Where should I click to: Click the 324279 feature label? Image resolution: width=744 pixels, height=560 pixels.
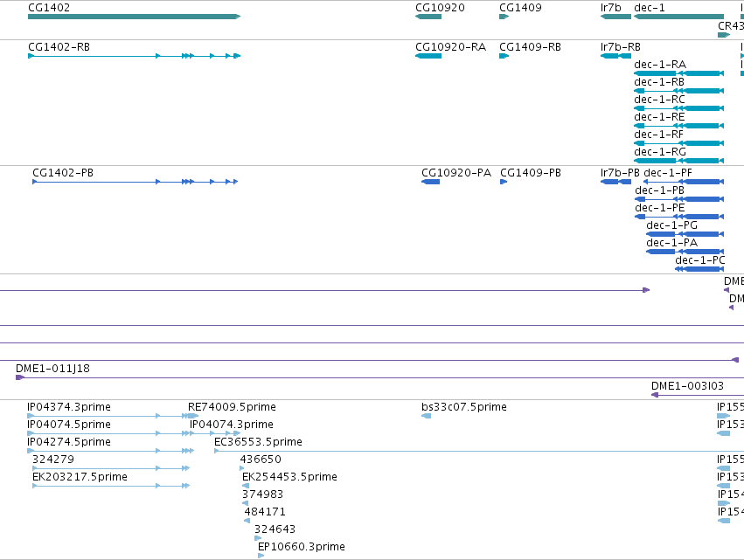pos(53,460)
